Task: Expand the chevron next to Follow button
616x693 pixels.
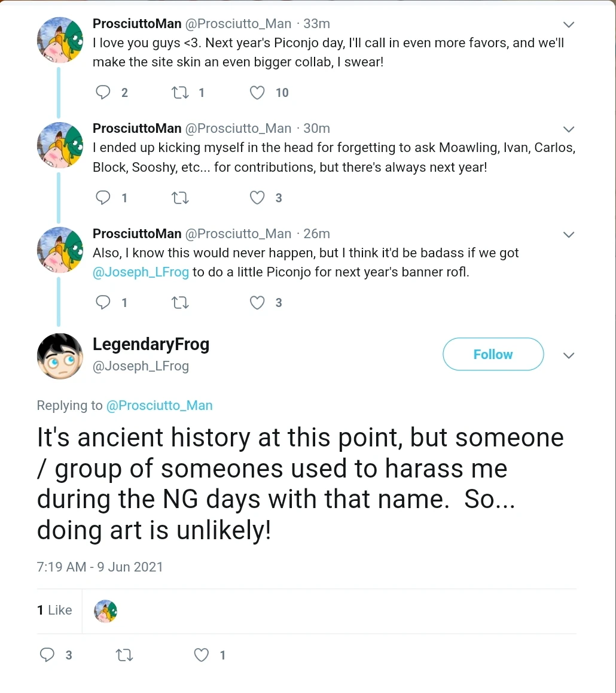Action: (569, 355)
